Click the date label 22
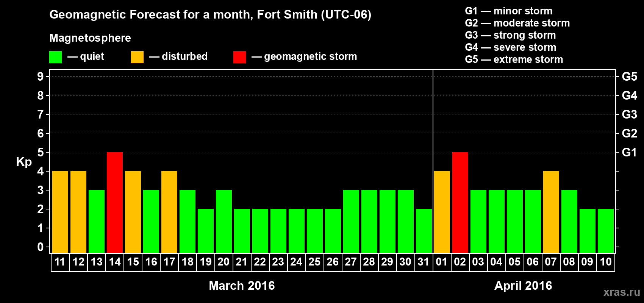Image resolution: width=644 pixels, height=303 pixels. [260, 262]
